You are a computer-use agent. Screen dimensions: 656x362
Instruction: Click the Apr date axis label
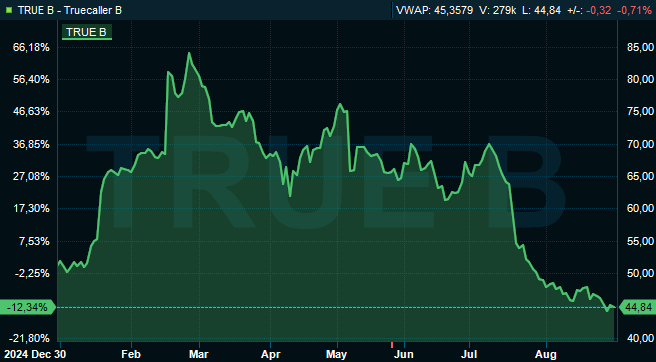point(270,355)
